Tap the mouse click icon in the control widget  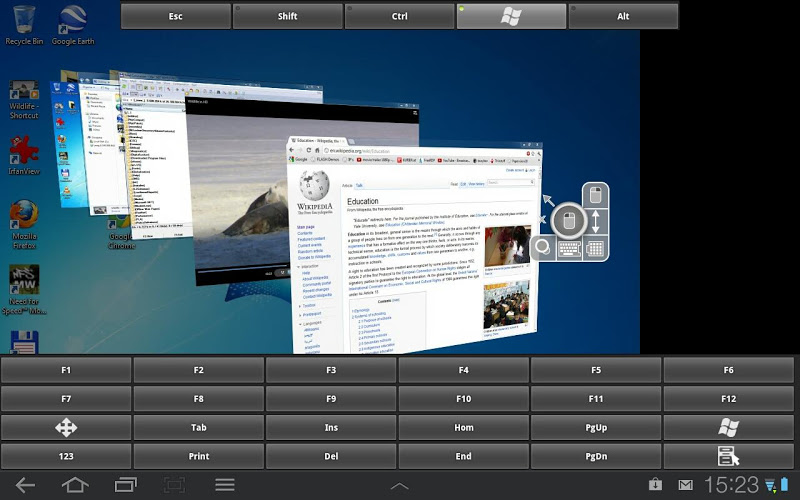(x=568, y=219)
